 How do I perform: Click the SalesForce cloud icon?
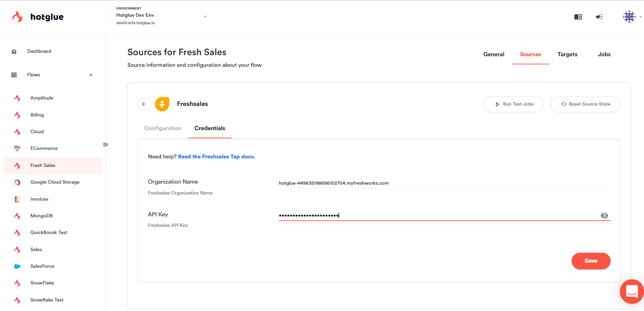(x=17, y=266)
